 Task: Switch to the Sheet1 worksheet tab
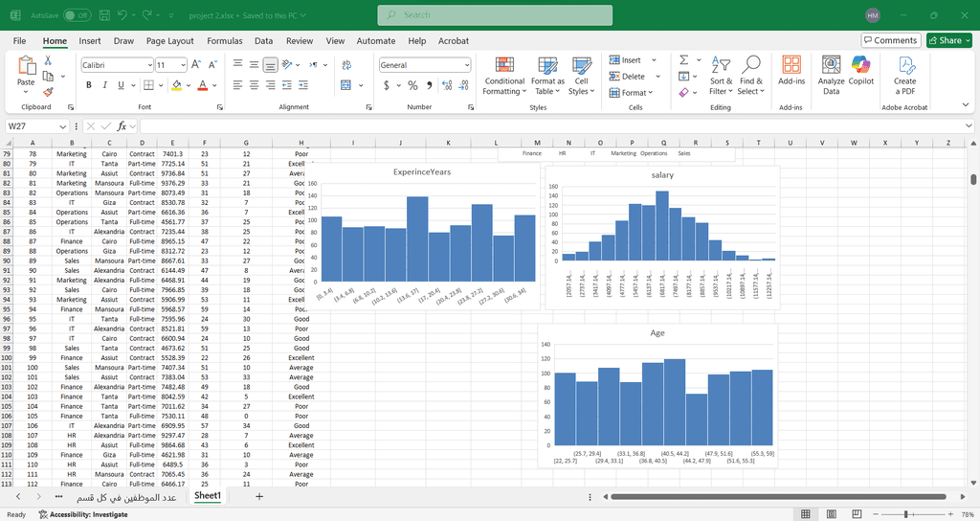pos(208,496)
